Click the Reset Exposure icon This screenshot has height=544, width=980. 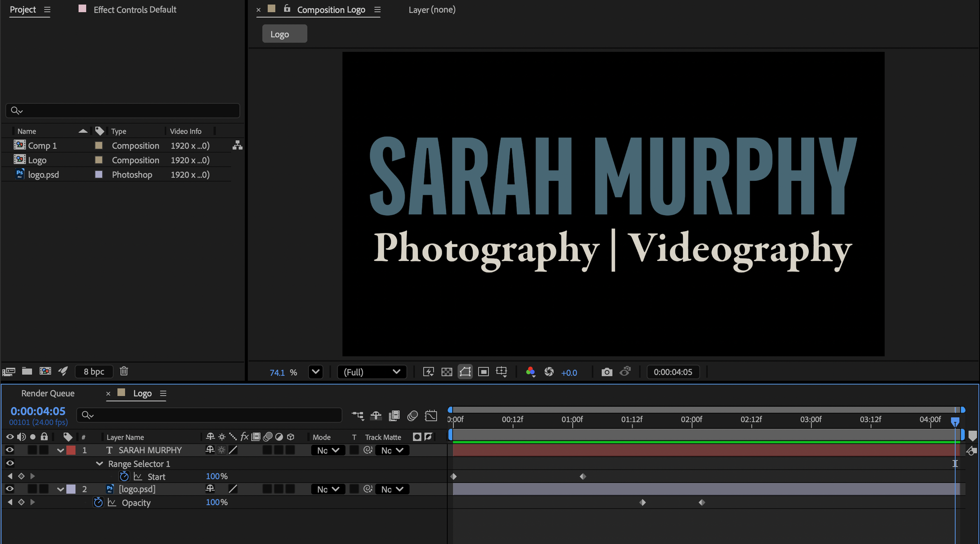[x=549, y=372]
